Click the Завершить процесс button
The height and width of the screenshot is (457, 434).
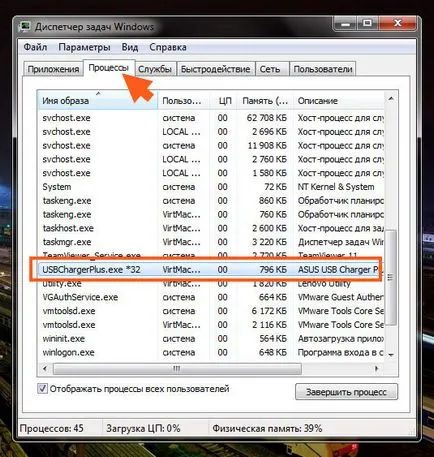[346, 392]
